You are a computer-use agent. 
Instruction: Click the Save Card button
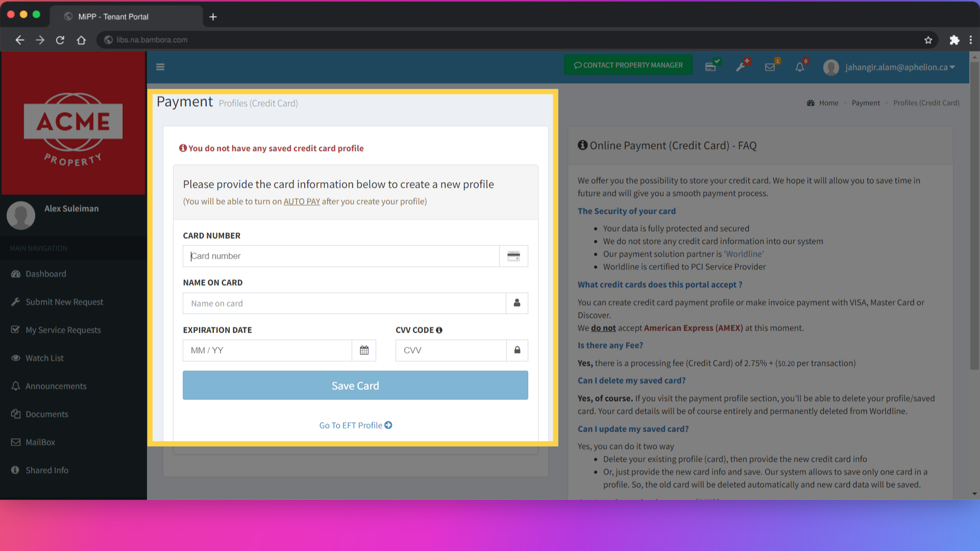(355, 386)
